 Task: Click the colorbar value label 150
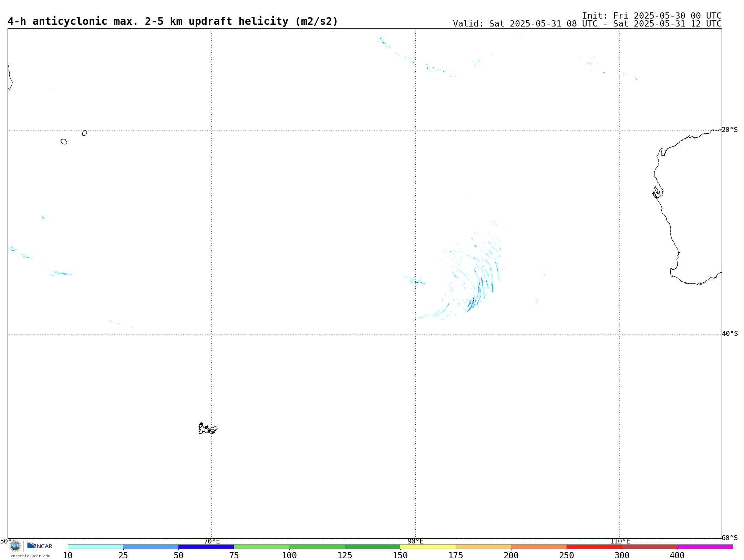400,555
